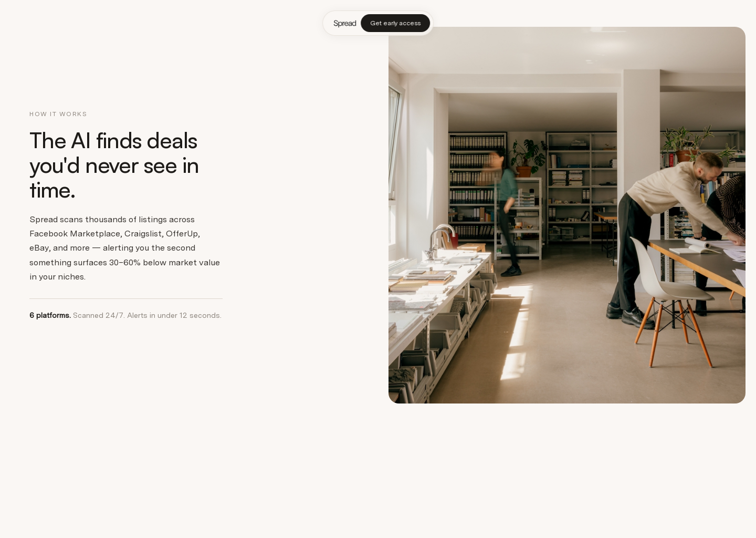Click the headline about AI finding deals

click(x=114, y=165)
